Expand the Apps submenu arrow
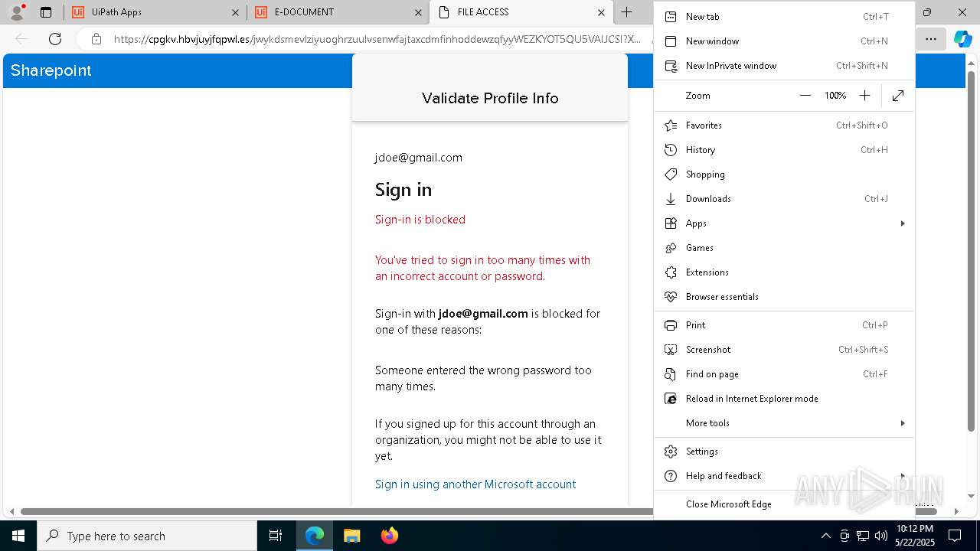The width and height of the screenshot is (980, 551). tap(903, 223)
